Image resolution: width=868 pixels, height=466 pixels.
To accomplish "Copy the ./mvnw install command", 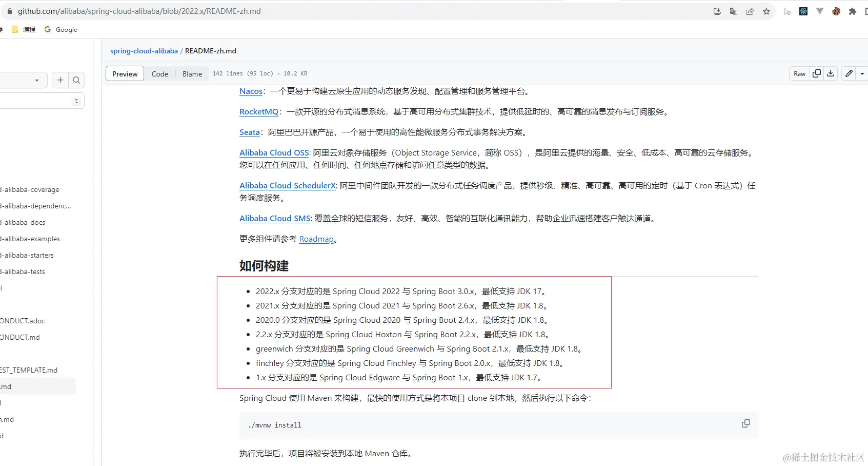I will coord(746,423).
